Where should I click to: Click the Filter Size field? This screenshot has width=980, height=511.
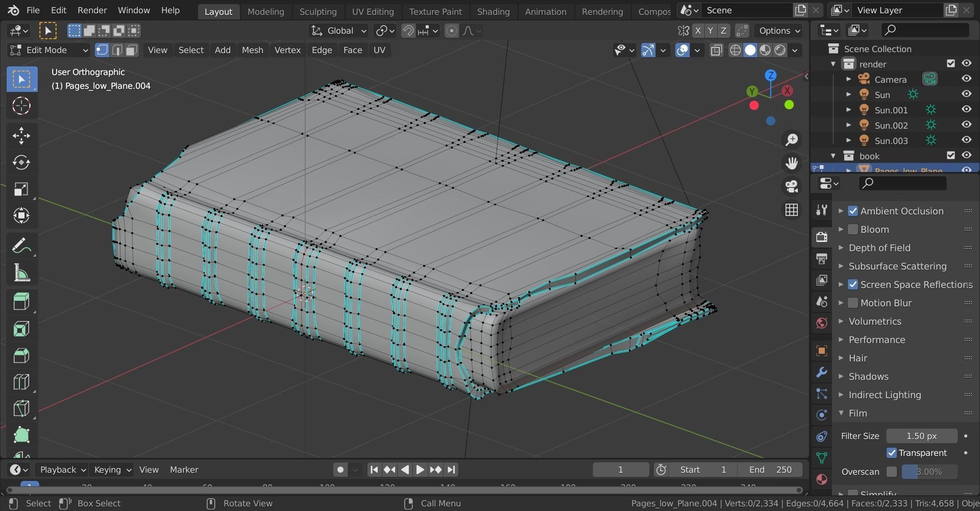pos(921,436)
